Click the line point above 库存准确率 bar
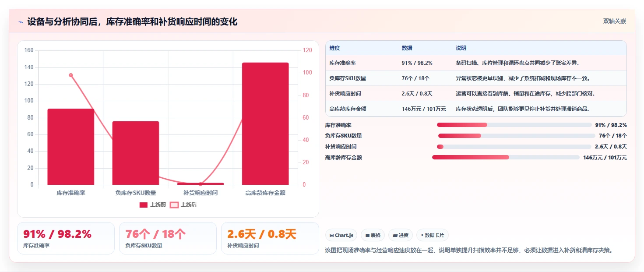This screenshot has height=272, width=644. [x=71, y=75]
